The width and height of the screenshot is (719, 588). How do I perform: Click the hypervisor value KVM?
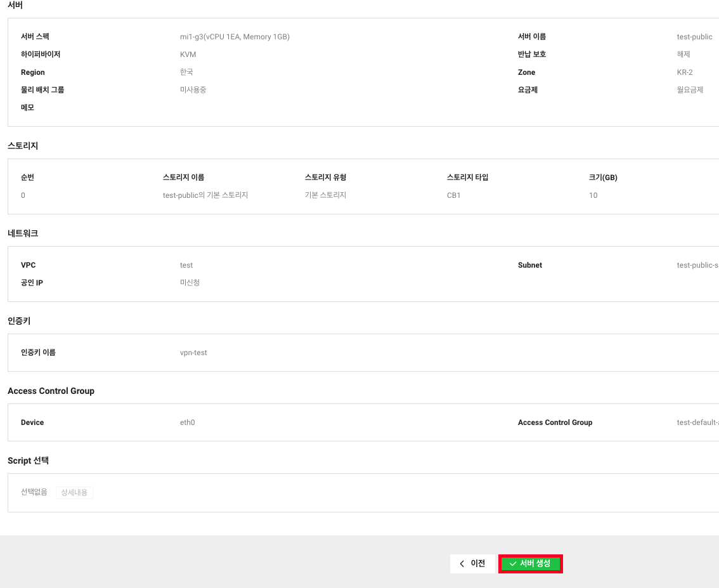click(188, 55)
